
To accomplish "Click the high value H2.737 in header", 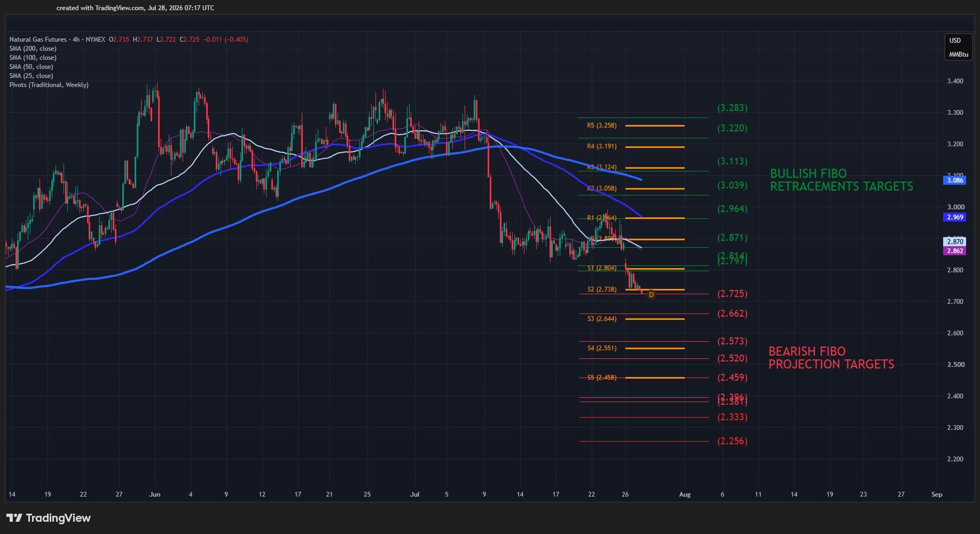I will click(143, 40).
